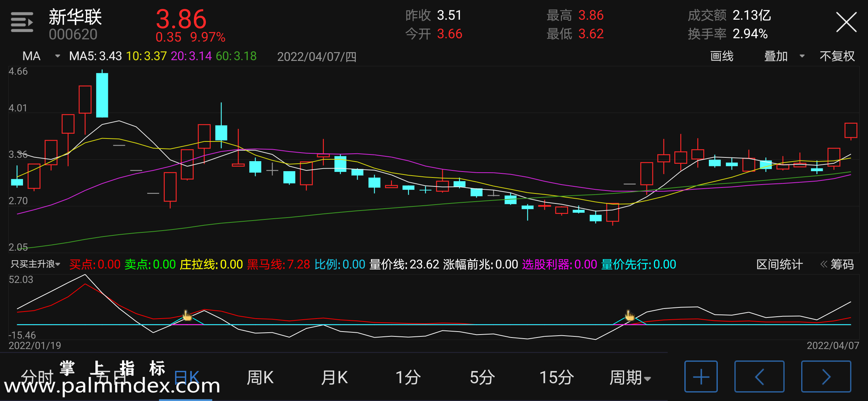Tap the stock name 新华联
The width and height of the screenshot is (868, 401).
(x=75, y=17)
